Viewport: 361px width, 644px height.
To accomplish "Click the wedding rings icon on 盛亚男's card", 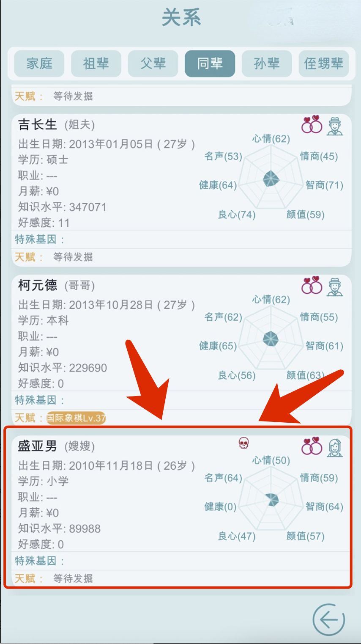I will click(312, 446).
